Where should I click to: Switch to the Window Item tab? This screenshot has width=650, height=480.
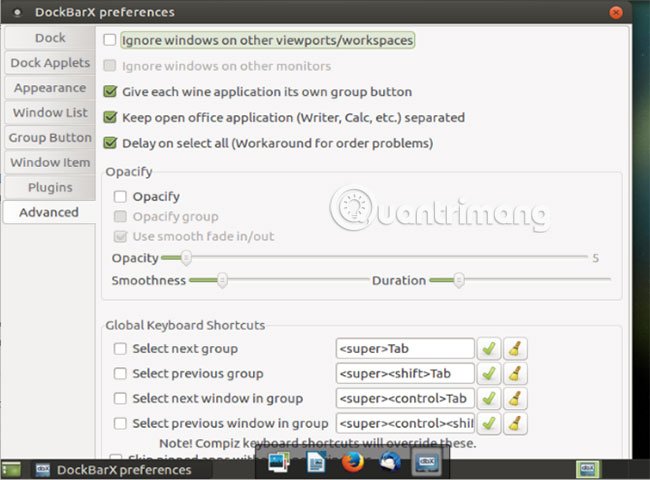pyautogui.click(x=50, y=162)
